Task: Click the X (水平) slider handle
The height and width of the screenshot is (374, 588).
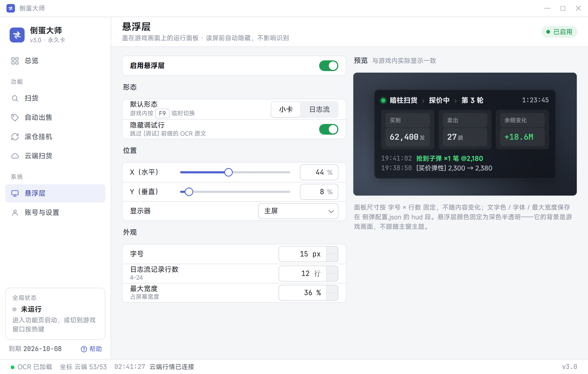Action: coord(229,172)
